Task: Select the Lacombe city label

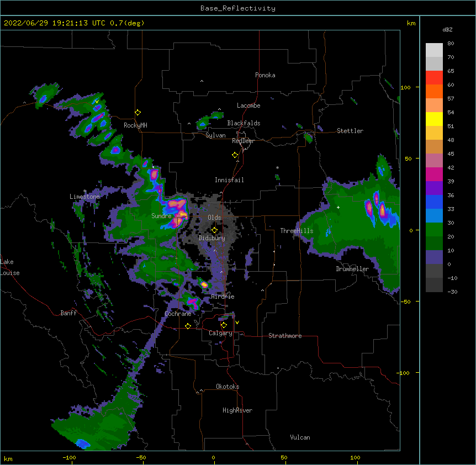Action: tap(248, 105)
